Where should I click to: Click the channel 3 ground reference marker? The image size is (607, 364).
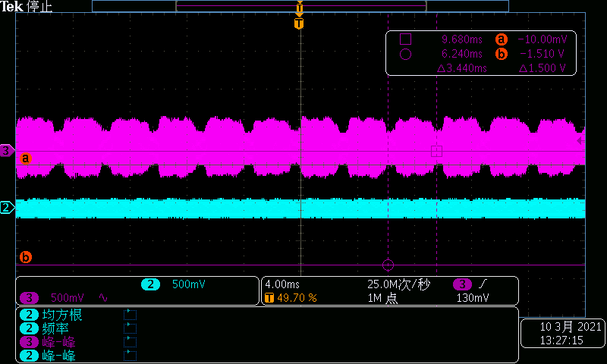point(7,152)
